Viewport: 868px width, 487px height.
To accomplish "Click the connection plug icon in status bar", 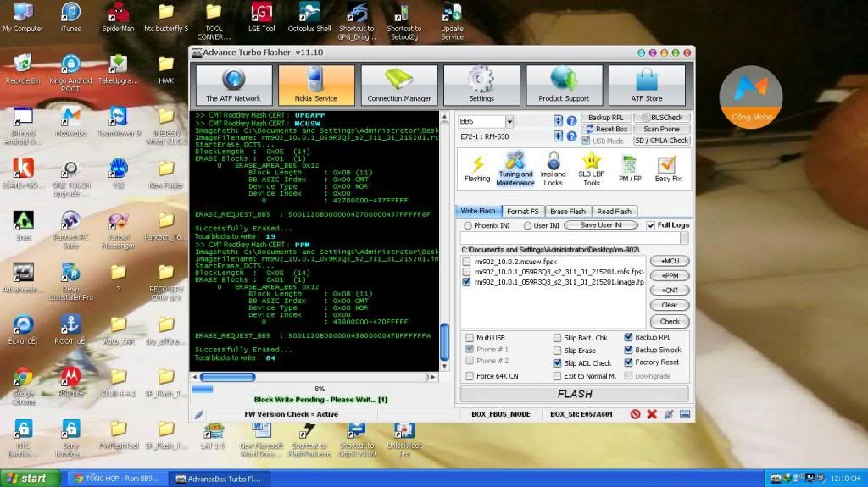I will click(x=668, y=414).
